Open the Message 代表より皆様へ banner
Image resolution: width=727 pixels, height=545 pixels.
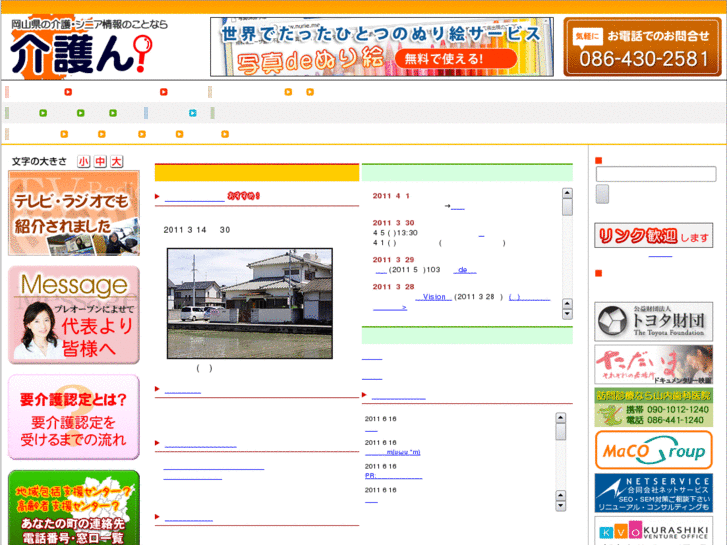[x=74, y=315]
